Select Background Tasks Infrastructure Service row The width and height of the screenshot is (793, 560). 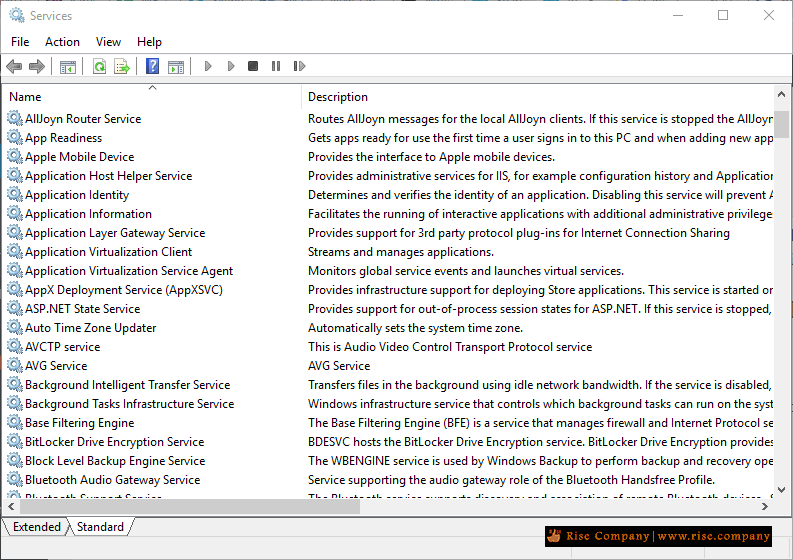[x=388, y=404]
